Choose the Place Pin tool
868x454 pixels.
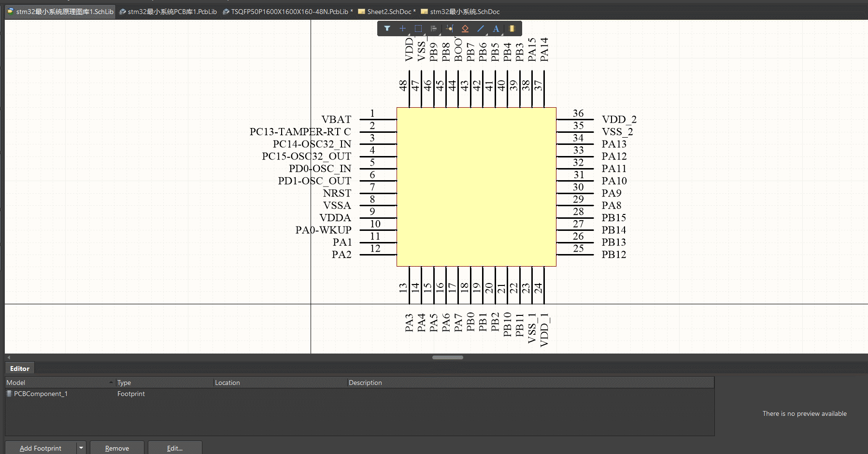(x=450, y=28)
